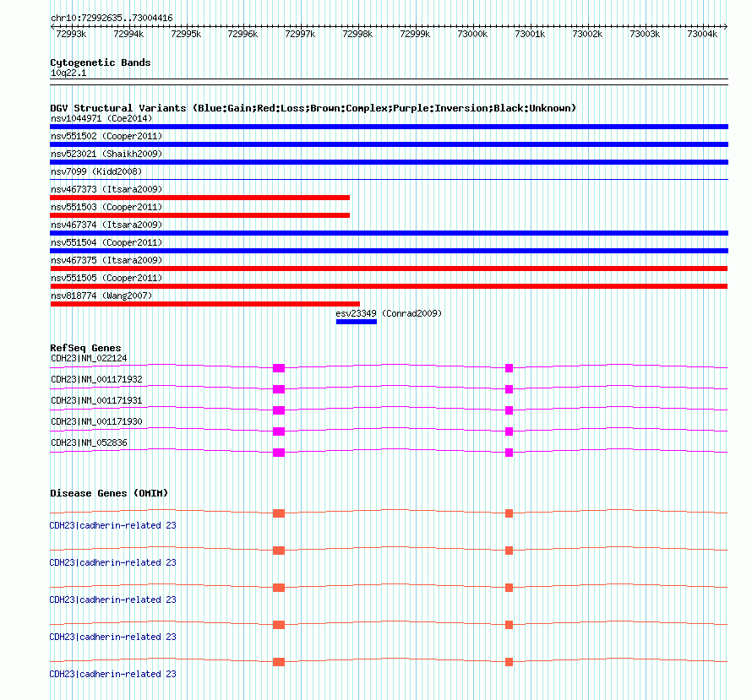Click the CDH23|NM_001171931 gene label

(x=96, y=400)
